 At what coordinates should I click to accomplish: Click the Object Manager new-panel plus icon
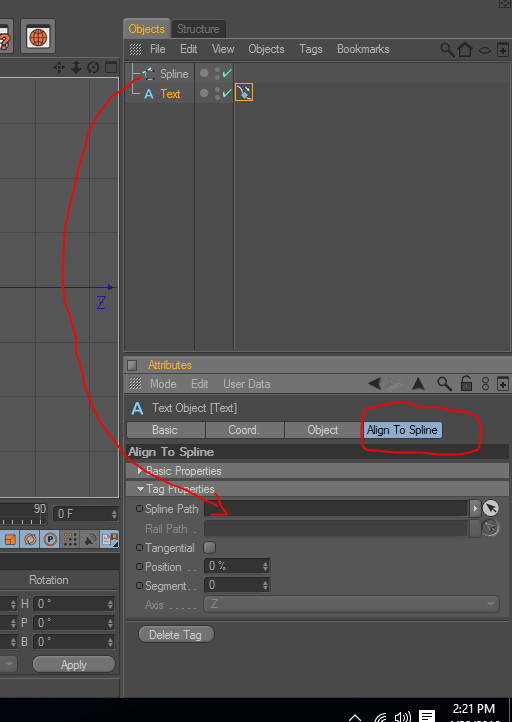(x=503, y=50)
